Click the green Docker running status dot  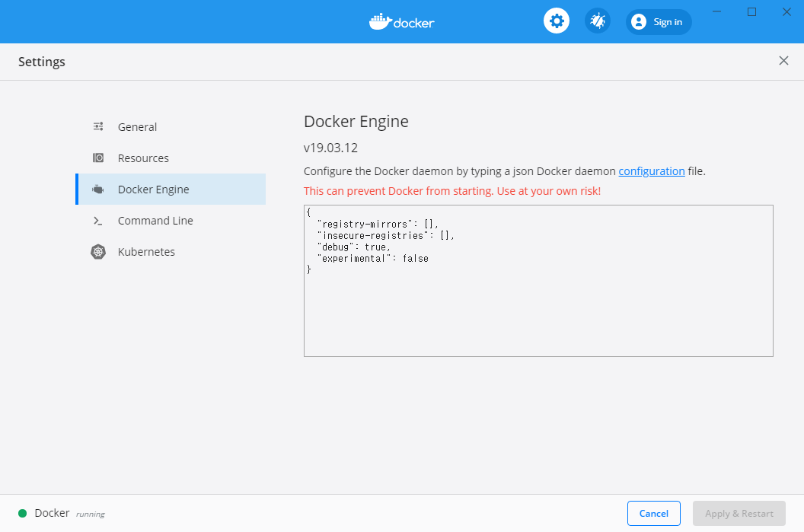(23, 513)
